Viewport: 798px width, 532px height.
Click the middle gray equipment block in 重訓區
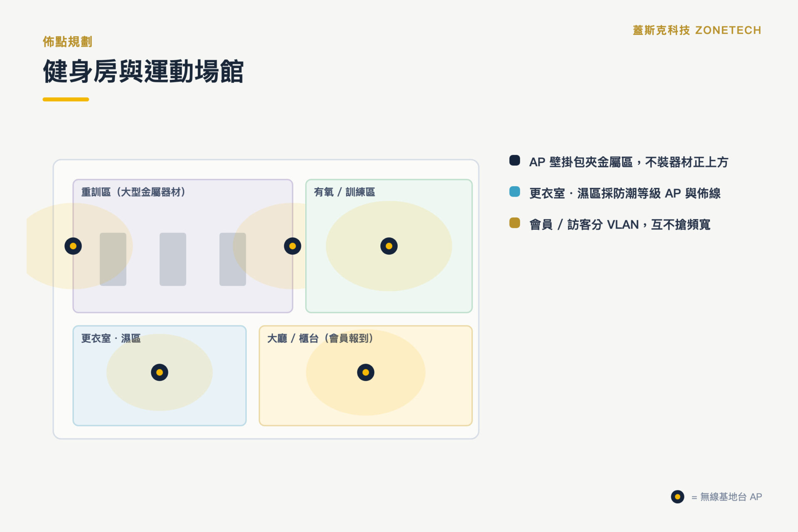point(173,259)
